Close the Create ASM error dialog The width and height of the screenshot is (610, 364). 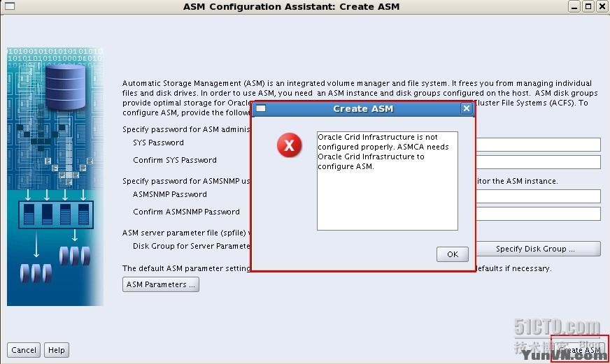[466, 108]
